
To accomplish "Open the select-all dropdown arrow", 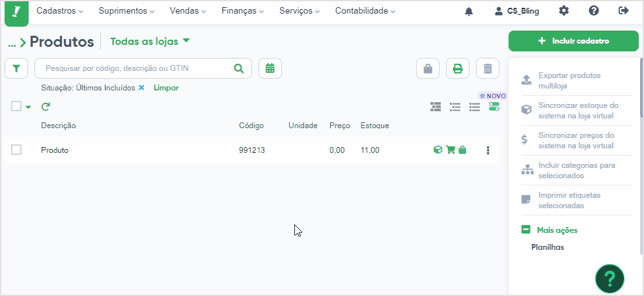I will pyautogui.click(x=28, y=107).
